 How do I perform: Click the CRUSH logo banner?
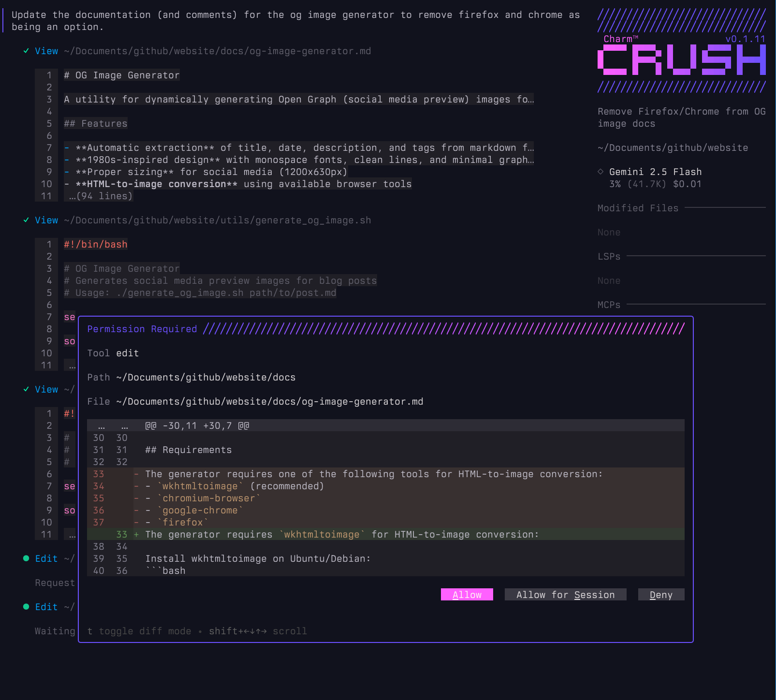coord(681,60)
